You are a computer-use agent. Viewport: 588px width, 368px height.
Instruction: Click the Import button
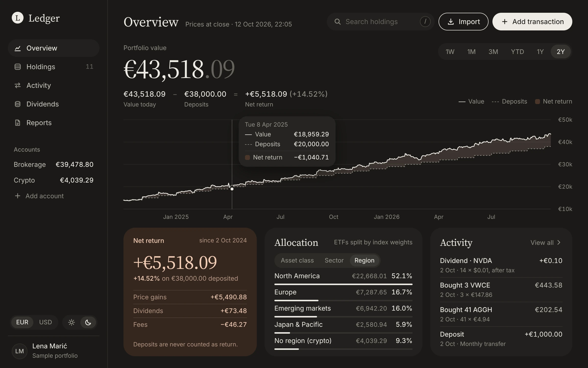463,22
